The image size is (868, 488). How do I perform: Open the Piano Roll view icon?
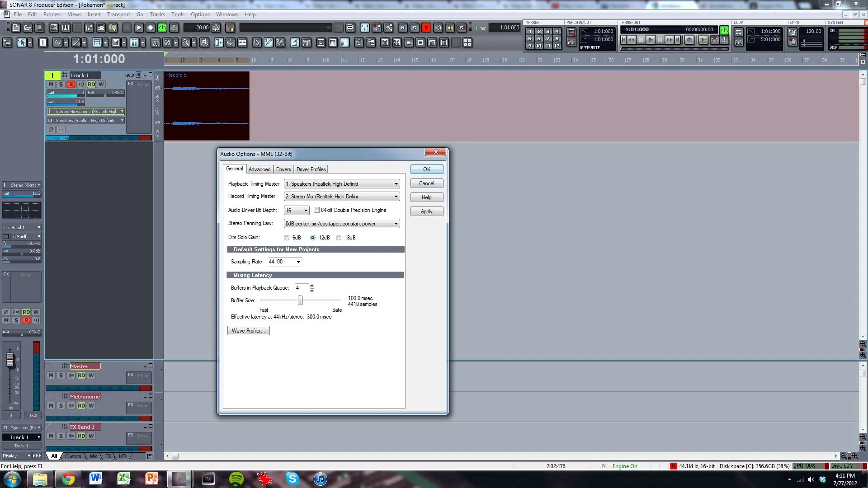click(x=66, y=28)
